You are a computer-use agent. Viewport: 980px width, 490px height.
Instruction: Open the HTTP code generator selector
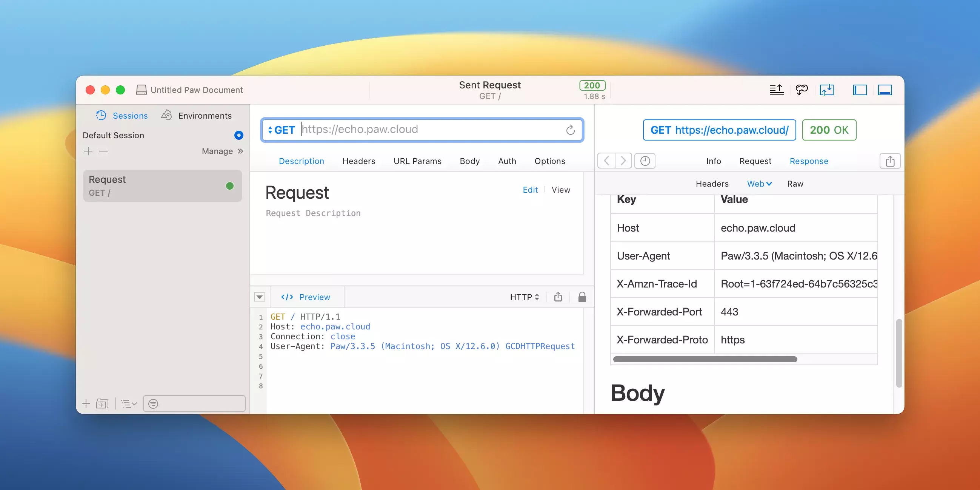tap(524, 297)
